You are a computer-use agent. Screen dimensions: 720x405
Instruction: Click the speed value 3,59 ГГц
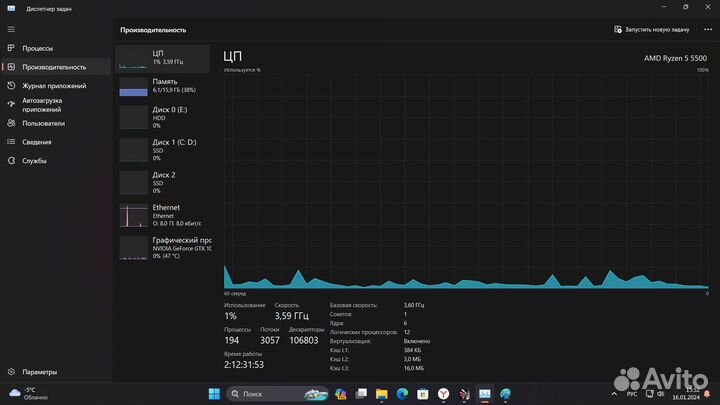pyautogui.click(x=292, y=316)
